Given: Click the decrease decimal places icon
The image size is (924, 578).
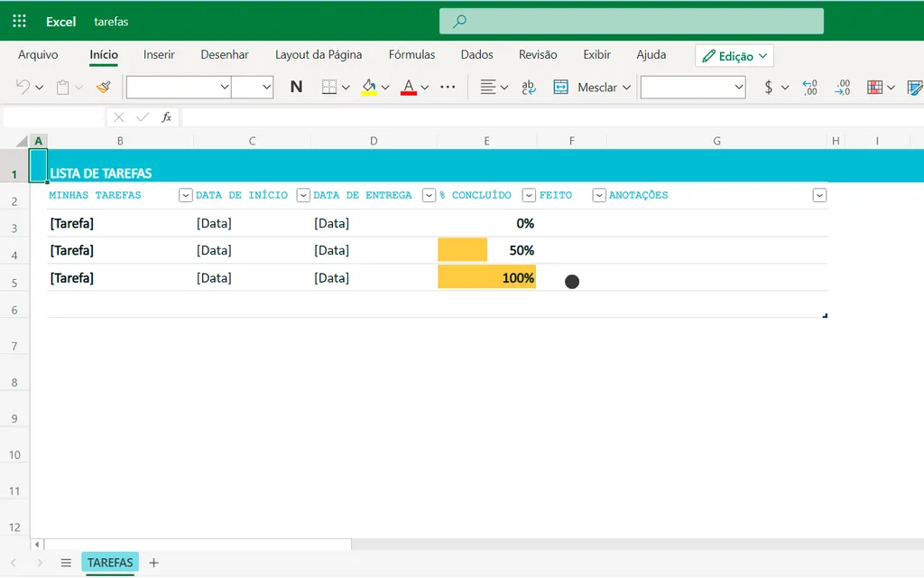Looking at the screenshot, I should (x=842, y=88).
